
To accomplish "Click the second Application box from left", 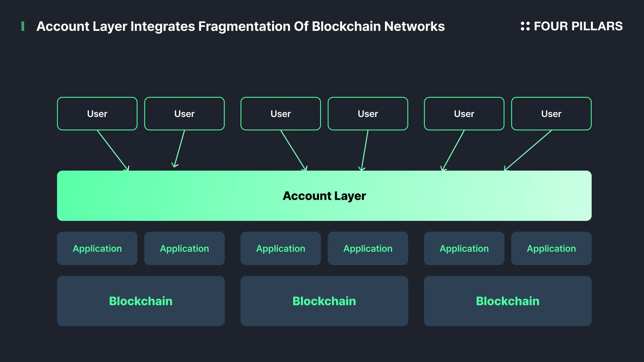I will tap(184, 248).
